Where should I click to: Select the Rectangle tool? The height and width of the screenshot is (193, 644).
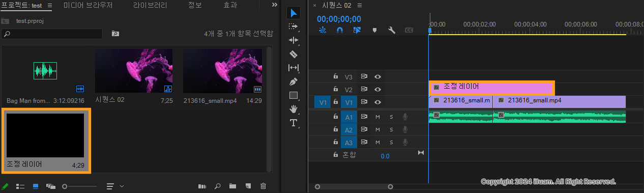click(x=294, y=95)
